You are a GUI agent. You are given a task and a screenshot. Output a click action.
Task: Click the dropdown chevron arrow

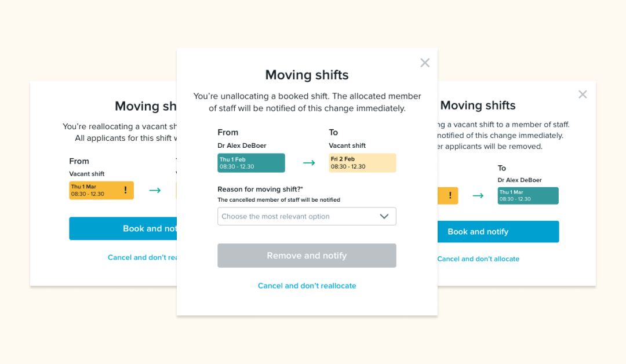click(x=384, y=216)
